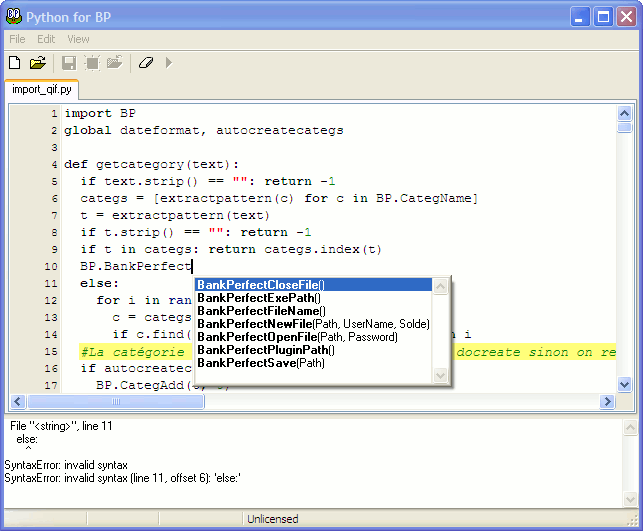The height and width of the screenshot is (531, 643).
Task: Open the Edit menu
Action: point(46,39)
